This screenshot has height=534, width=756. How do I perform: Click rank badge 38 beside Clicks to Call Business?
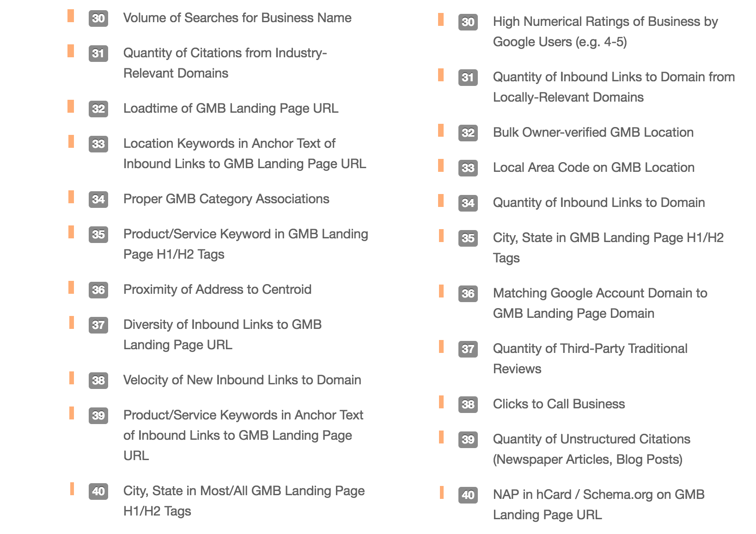[468, 405]
